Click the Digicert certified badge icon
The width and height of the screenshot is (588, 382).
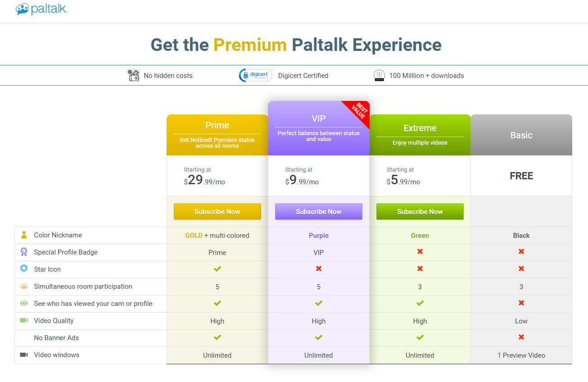click(x=256, y=75)
